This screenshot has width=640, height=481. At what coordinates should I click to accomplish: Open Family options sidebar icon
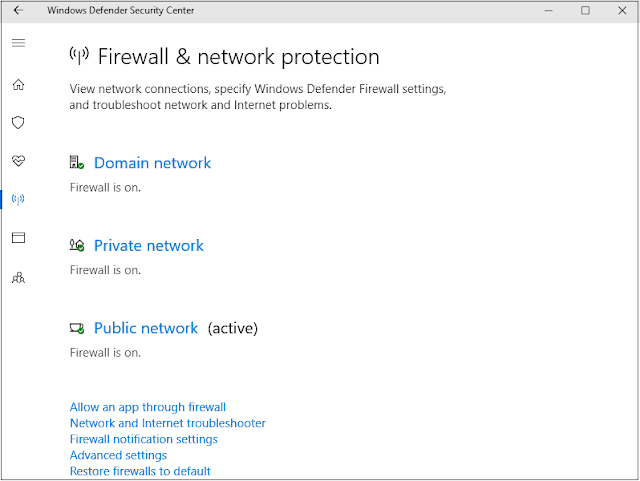click(x=18, y=278)
